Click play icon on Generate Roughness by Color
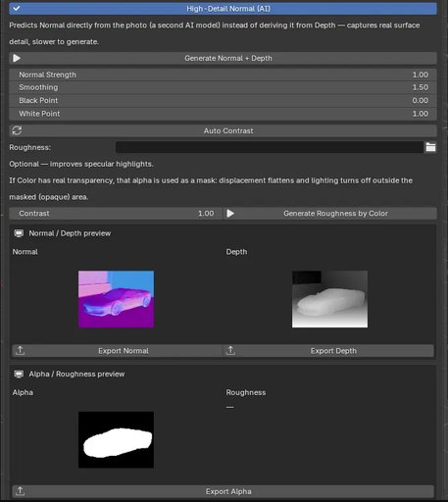The width and height of the screenshot is (448, 502). click(x=230, y=214)
